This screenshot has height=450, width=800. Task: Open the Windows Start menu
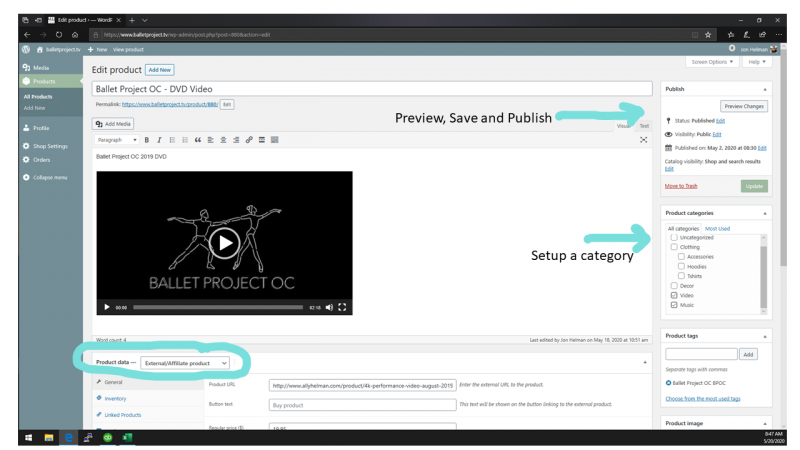click(x=29, y=437)
